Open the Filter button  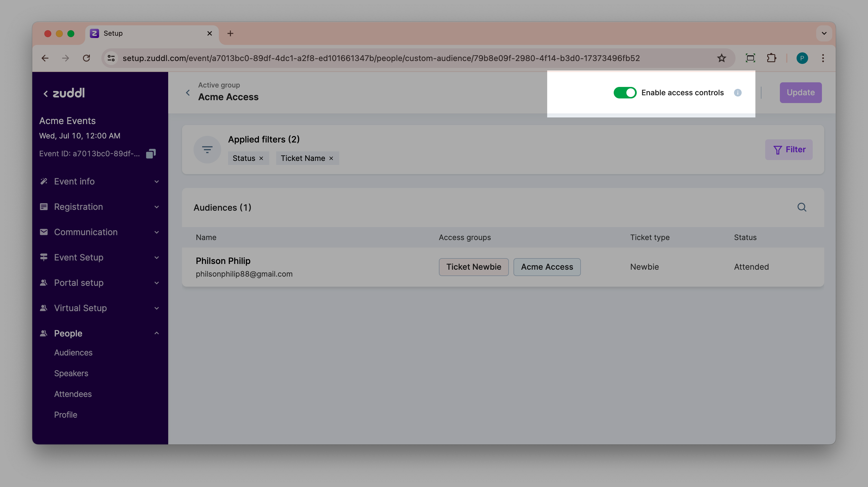(789, 150)
